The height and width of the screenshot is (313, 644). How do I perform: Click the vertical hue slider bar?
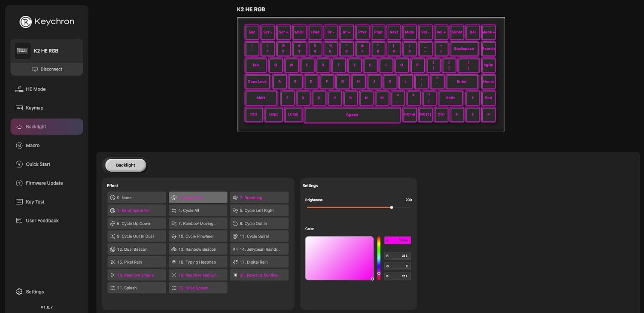(379, 258)
